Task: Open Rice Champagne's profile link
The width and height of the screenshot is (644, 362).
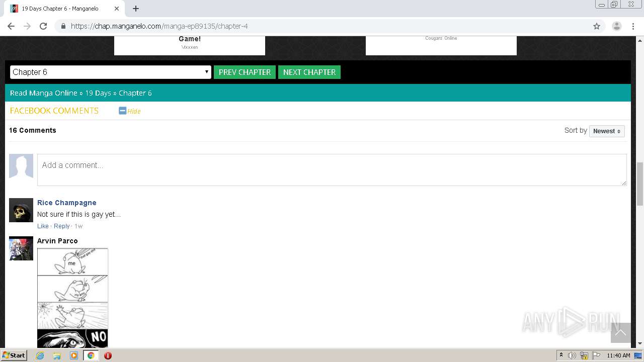Action: click(67, 203)
